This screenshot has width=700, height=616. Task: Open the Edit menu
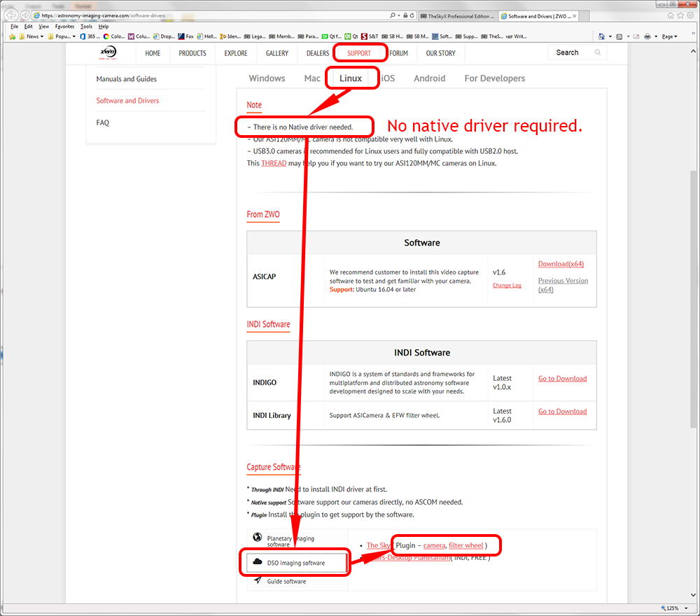click(28, 27)
